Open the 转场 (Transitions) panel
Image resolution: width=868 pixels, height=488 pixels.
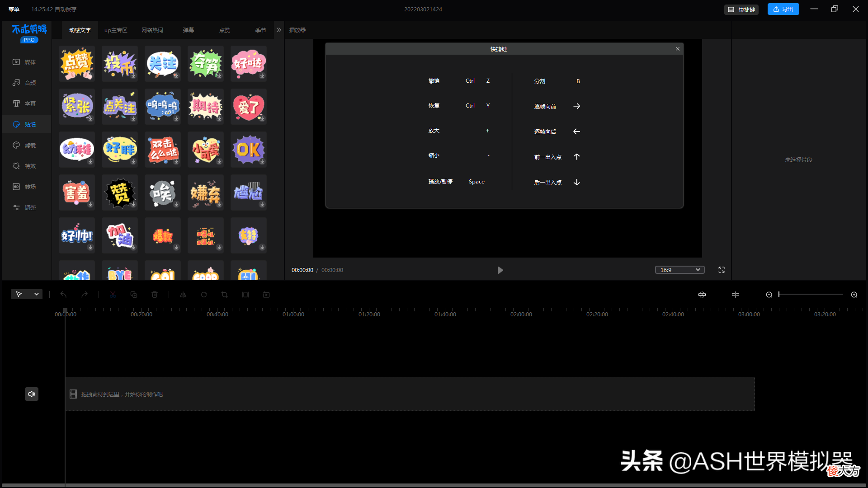tap(25, 187)
